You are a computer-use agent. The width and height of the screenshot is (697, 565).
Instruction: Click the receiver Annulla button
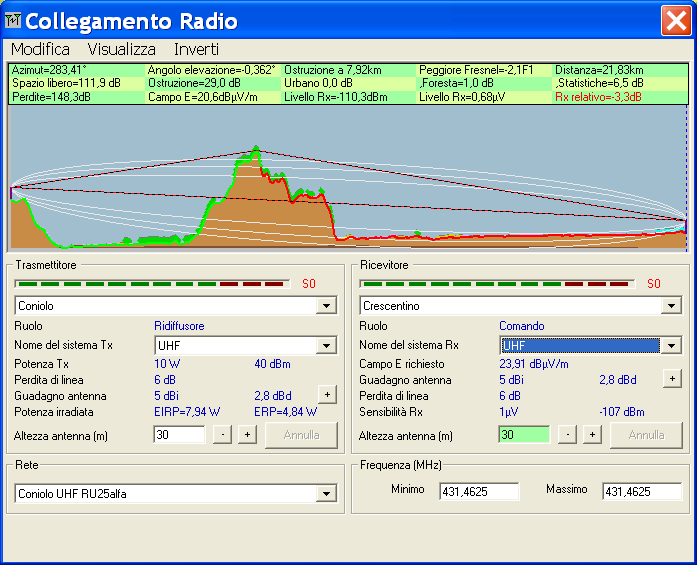coord(646,435)
